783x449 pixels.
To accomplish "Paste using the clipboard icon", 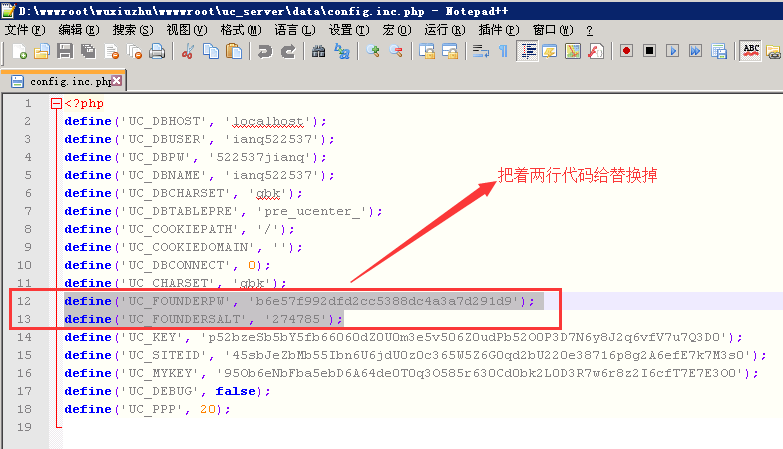I will (234, 51).
